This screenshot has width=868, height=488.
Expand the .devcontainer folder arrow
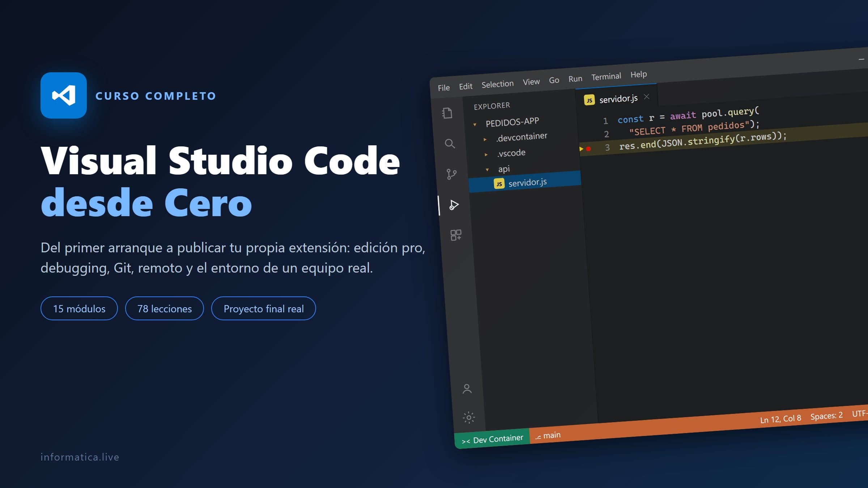click(x=485, y=139)
